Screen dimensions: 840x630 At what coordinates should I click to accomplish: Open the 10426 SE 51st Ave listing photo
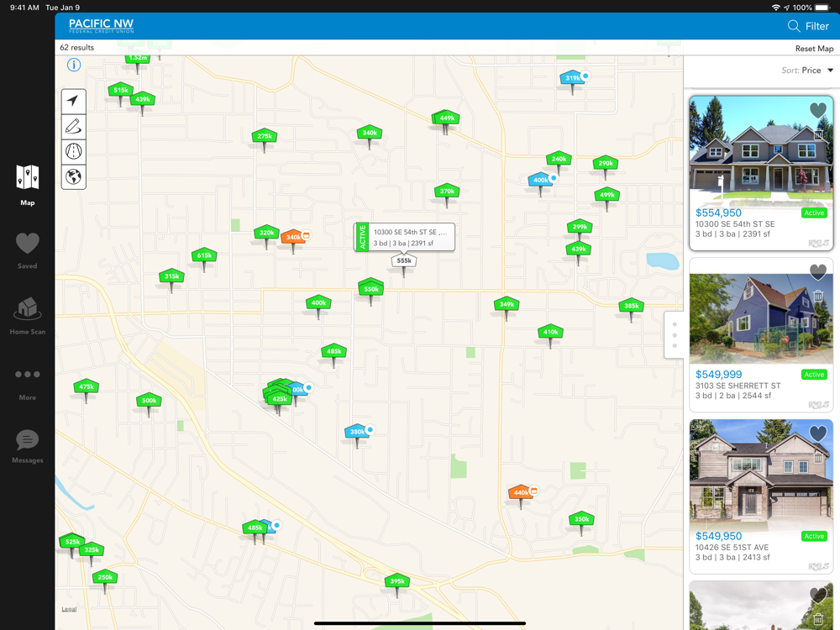click(x=761, y=475)
